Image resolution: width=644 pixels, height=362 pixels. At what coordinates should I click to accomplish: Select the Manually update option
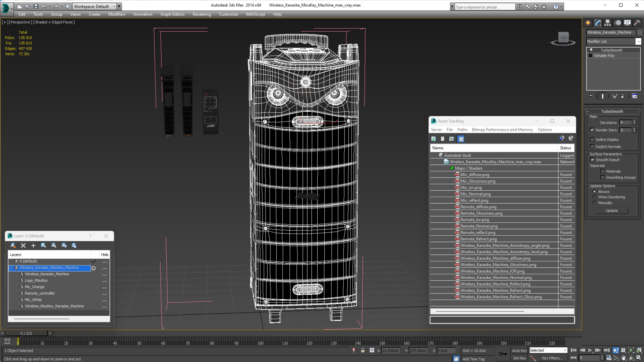click(x=594, y=203)
